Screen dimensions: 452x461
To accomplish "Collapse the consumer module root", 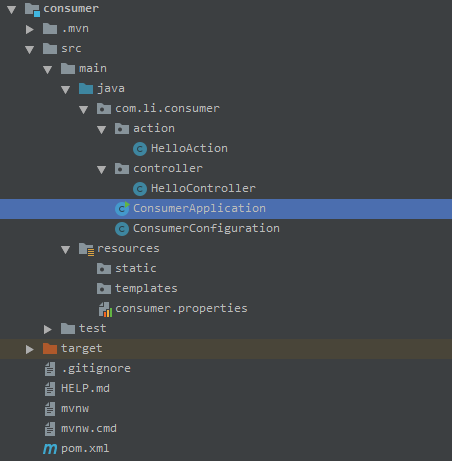I will coord(12,10).
